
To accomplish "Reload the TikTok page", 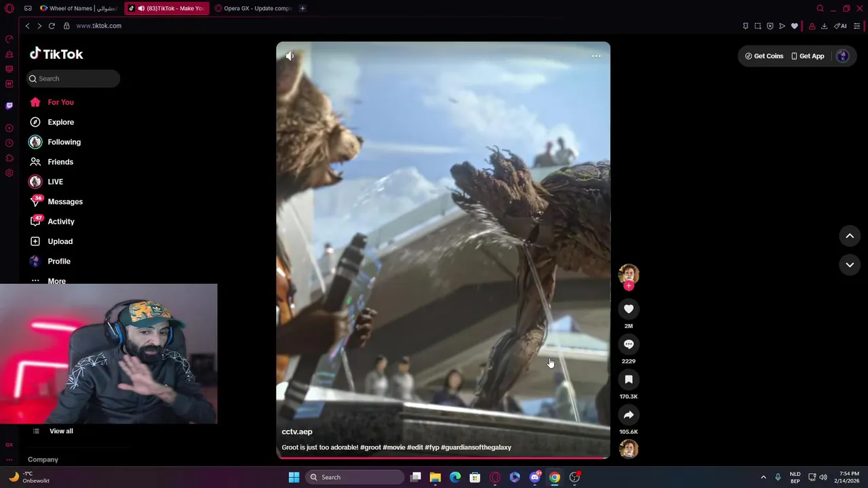I will tap(52, 26).
